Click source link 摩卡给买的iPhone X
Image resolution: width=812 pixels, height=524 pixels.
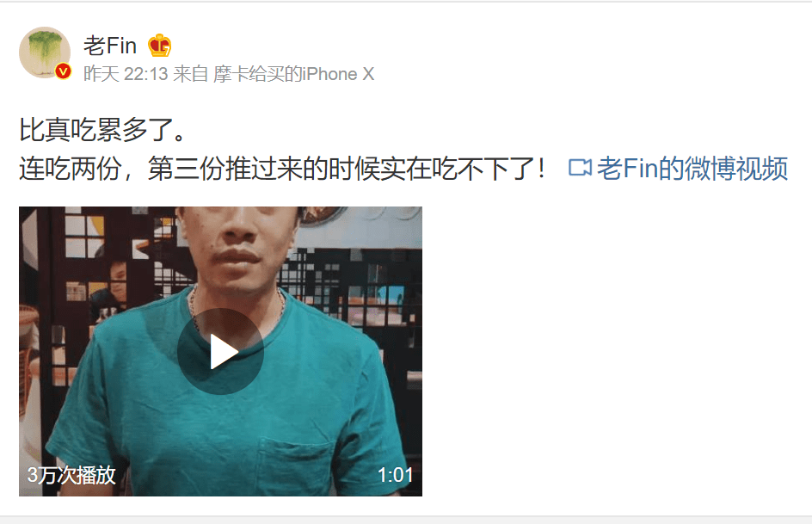(x=293, y=74)
